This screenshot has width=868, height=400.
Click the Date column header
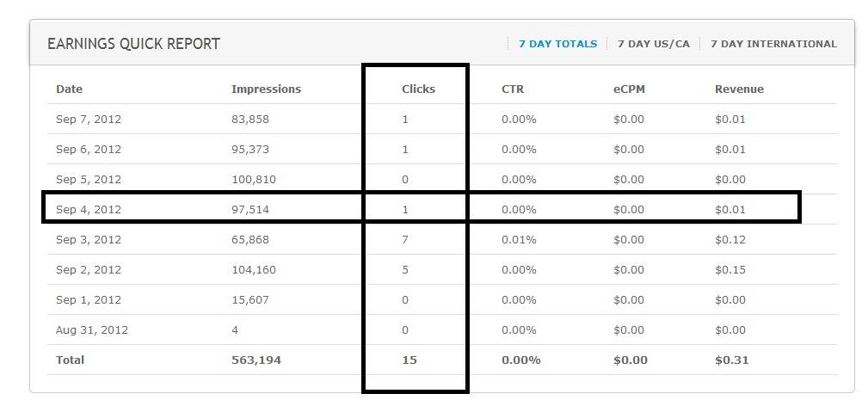click(69, 89)
